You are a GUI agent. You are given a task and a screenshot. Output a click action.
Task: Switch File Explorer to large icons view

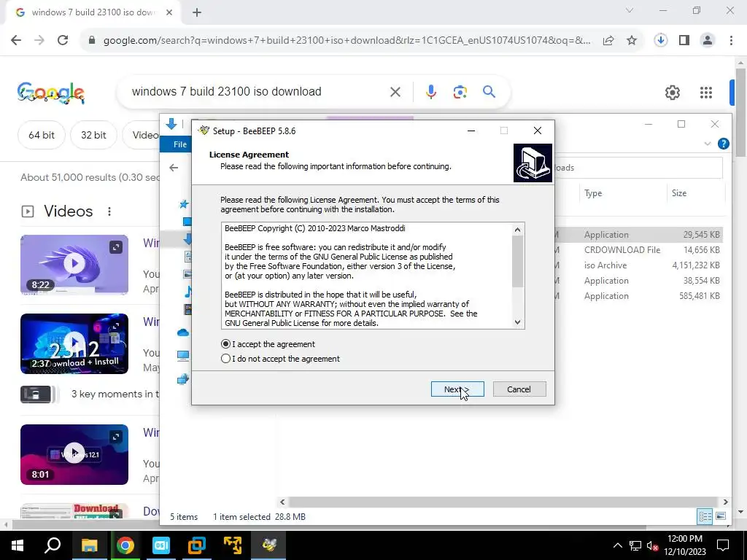pos(721,516)
